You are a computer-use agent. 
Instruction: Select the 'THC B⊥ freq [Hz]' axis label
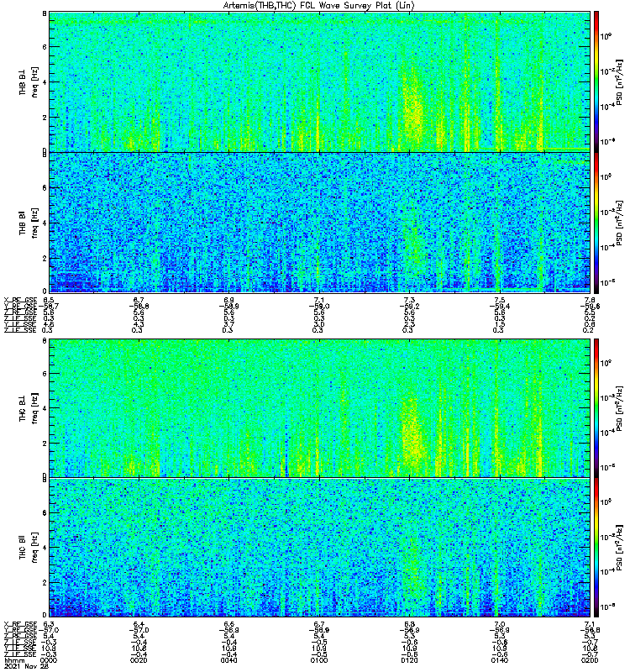click(29, 408)
